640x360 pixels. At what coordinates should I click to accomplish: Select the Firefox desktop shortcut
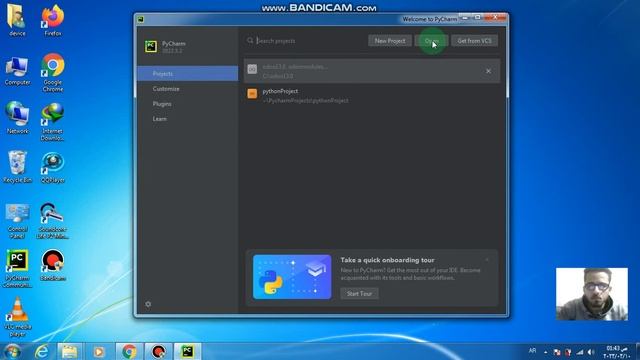53,20
